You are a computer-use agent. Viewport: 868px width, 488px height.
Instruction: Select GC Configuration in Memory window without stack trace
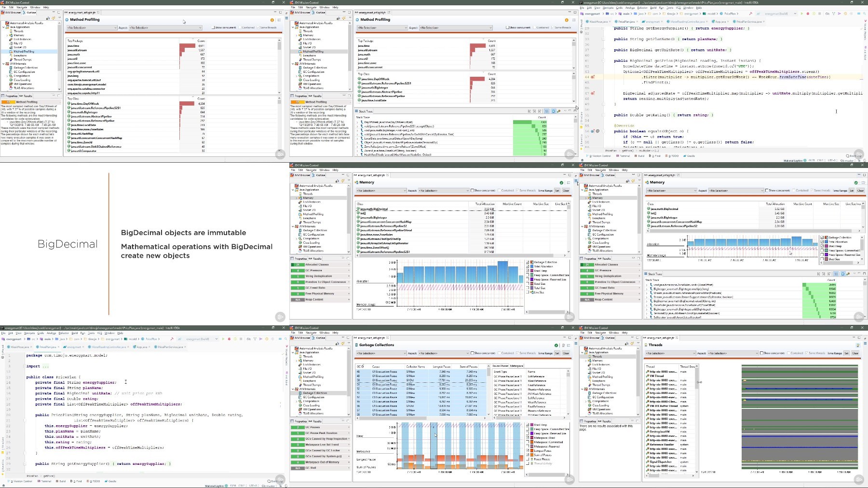pos(311,235)
